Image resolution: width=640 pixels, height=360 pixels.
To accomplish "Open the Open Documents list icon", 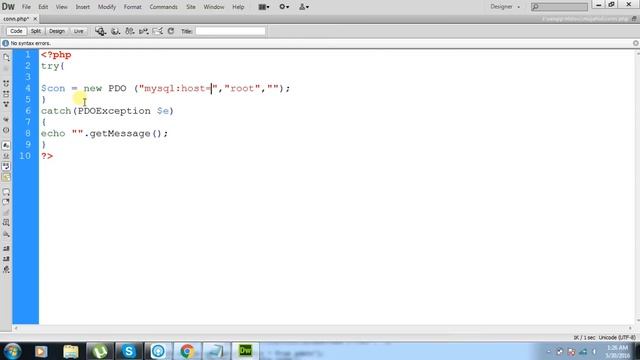I will [x=6, y=58].
